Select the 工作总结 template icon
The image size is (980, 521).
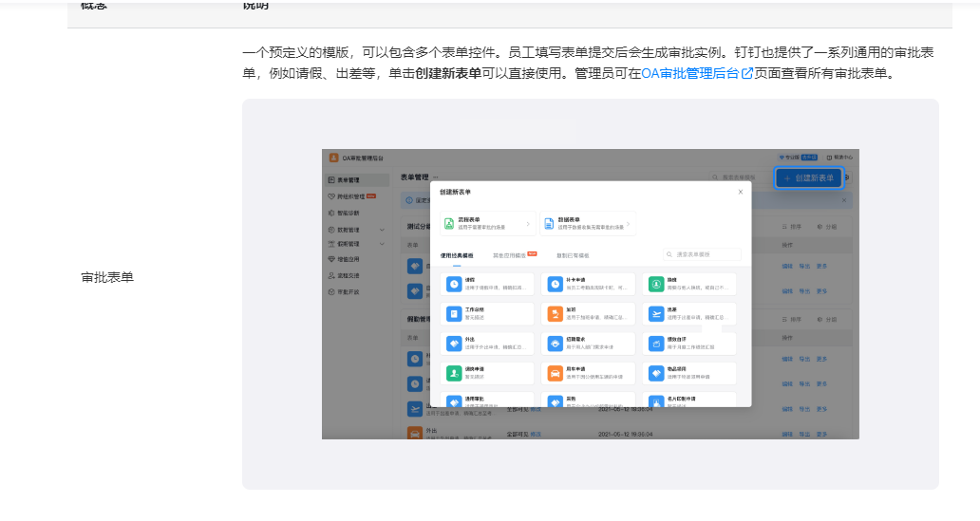tap(454, 313)
